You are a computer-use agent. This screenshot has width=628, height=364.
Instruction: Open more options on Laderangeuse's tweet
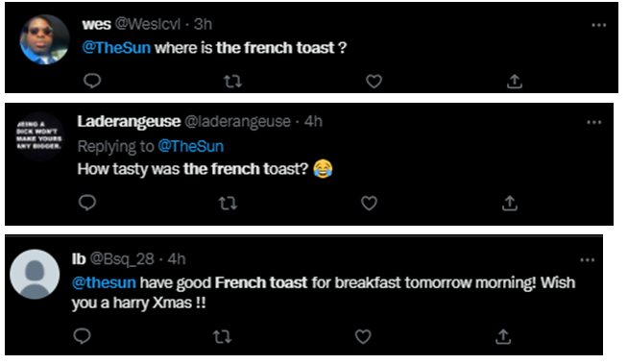click(x=594, y=123)
